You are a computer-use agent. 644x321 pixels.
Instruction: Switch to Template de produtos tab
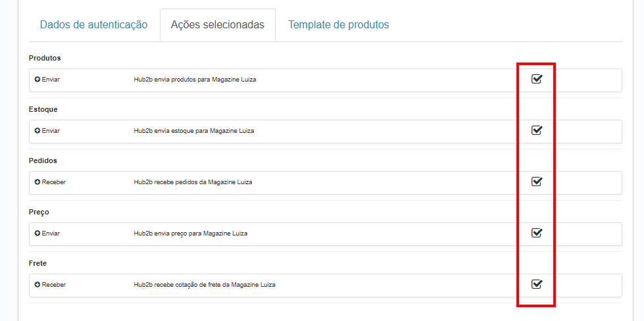(x=338, y=25)
